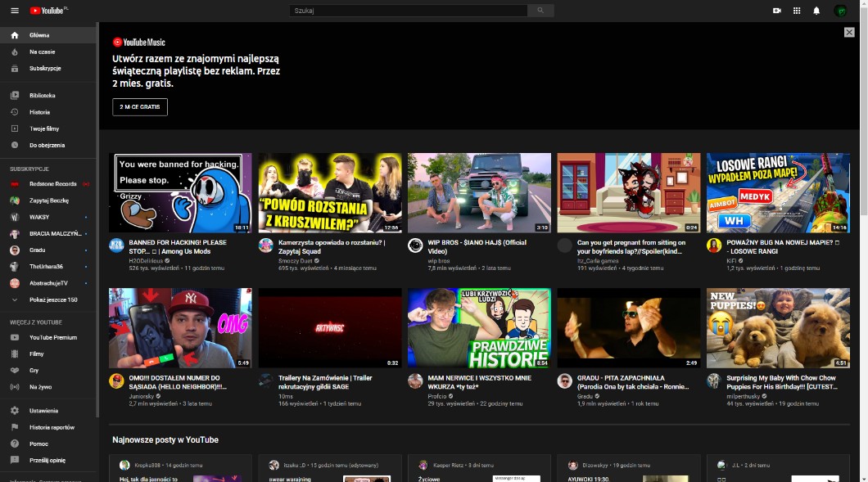
Task: Click the search magnifier button
Action: (x=540, y=11)
